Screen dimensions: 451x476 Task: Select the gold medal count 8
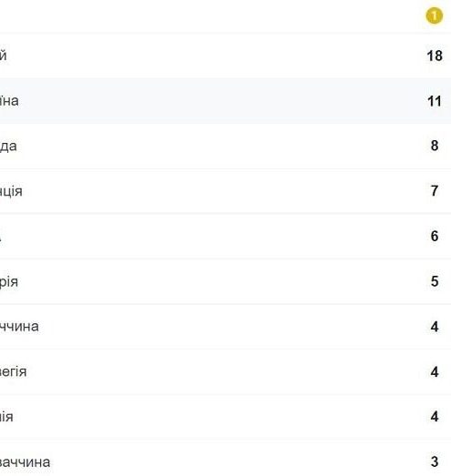(x=435, y=146)
